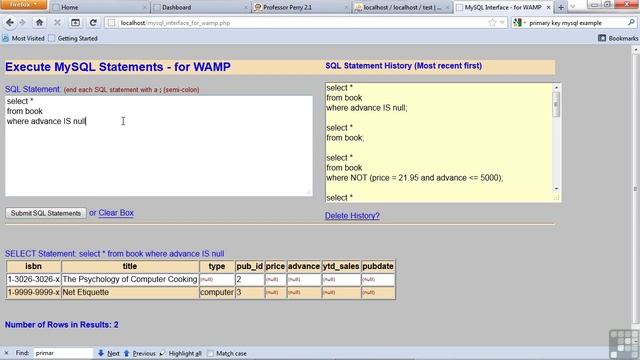Click the pubdate column header
This screenshot has height=360, width=640.
pos(378,266)
